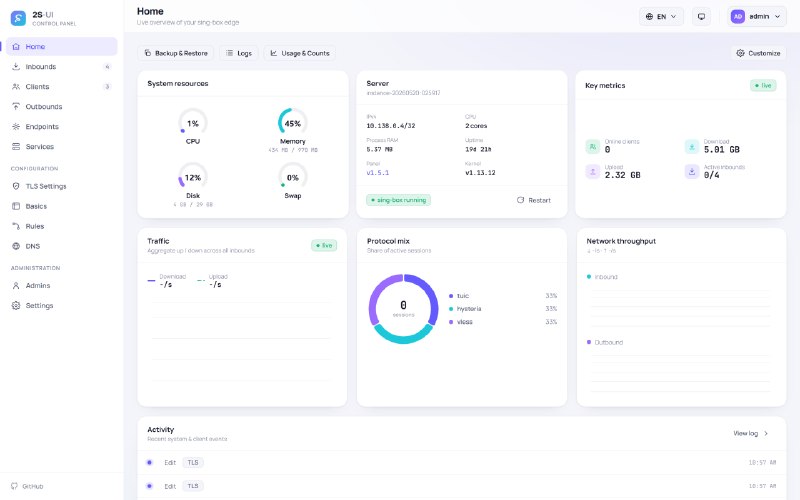Click the Customize button
Viewport: 800px width, 500px height.
(758, 53)
